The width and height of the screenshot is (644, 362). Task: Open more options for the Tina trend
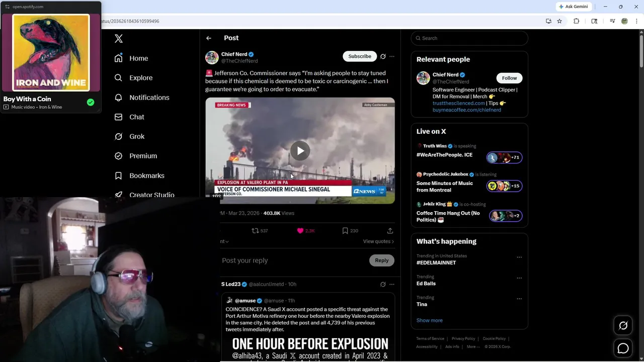click(x=519, y=299)
